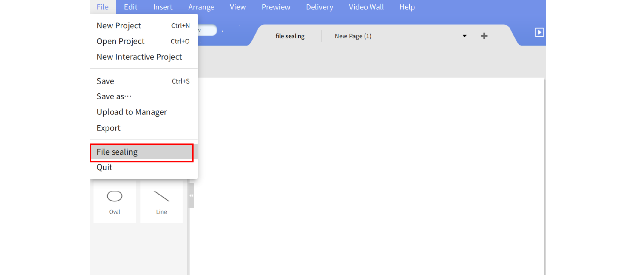Screen dimensions: 644x275
Task: Open the Insert menu
Action: 163,7
